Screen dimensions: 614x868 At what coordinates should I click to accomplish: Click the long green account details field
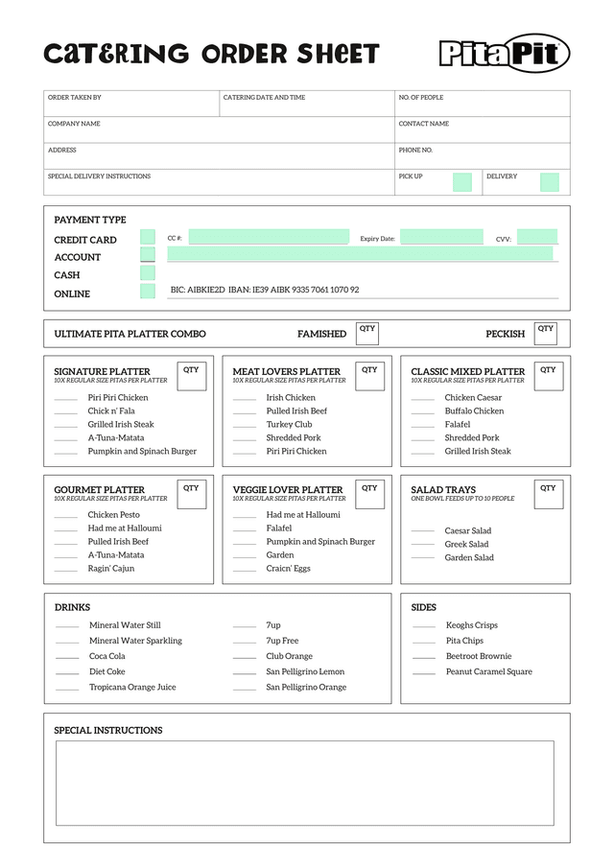(361, 253)
